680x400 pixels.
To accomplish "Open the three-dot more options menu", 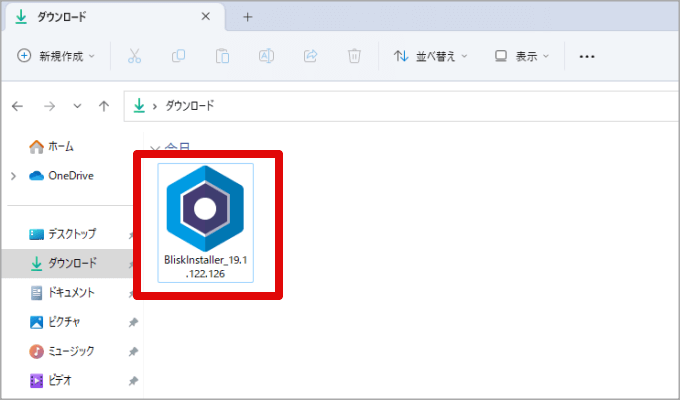I will (587, 56).
